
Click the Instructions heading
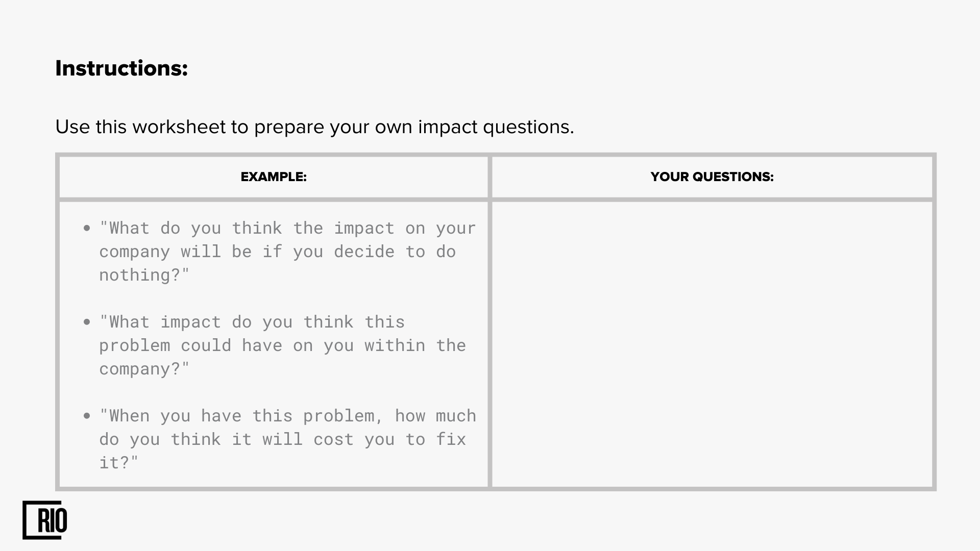[x=121, y=68]
